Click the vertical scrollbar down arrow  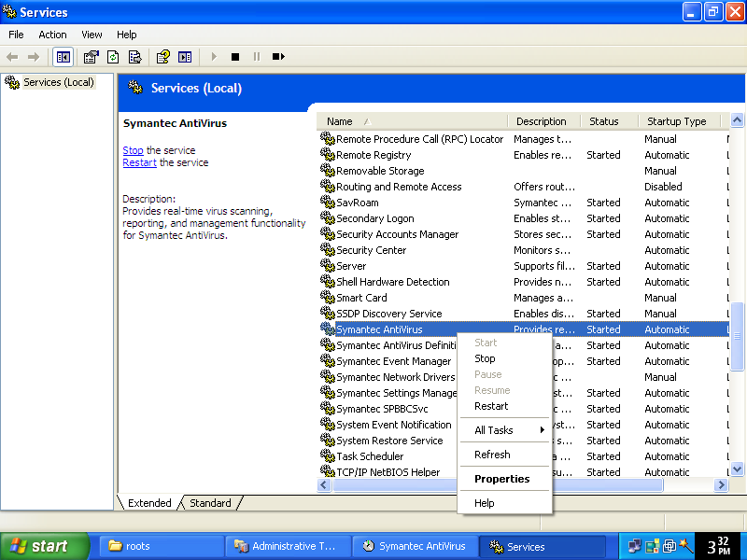tap(737, 469)
